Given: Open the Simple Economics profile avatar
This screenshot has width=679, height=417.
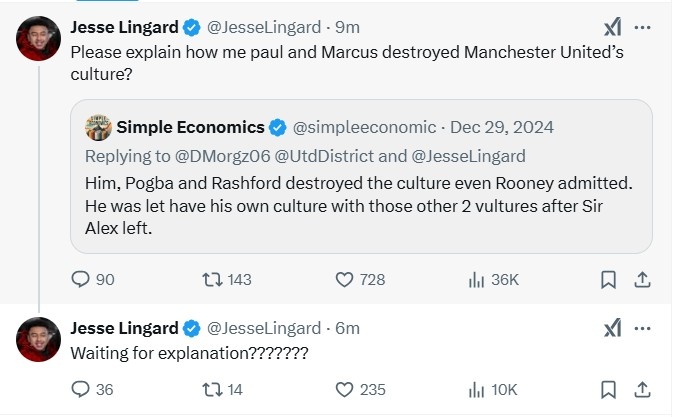Looking at the screenshot, I should tap(98, 127).
